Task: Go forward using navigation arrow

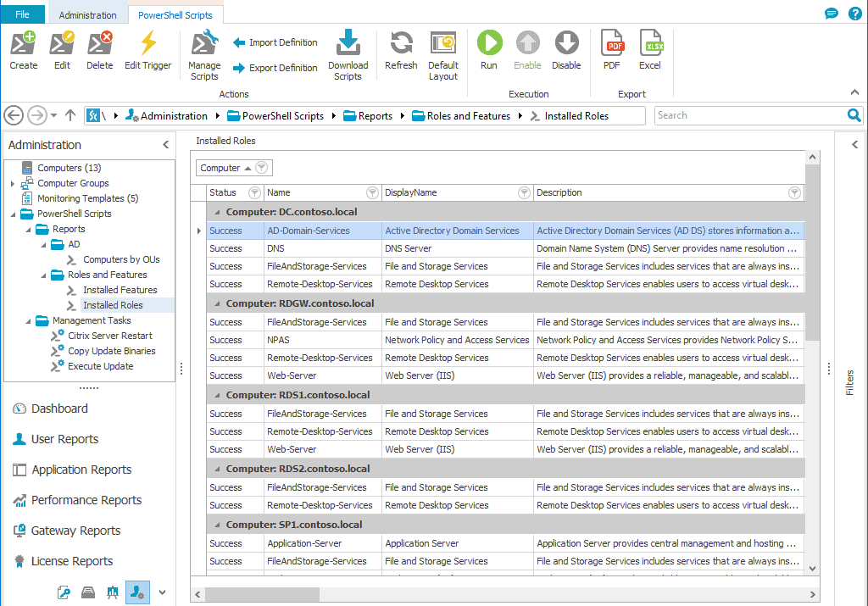Action: pyautogui.click(x=37, y=115)
